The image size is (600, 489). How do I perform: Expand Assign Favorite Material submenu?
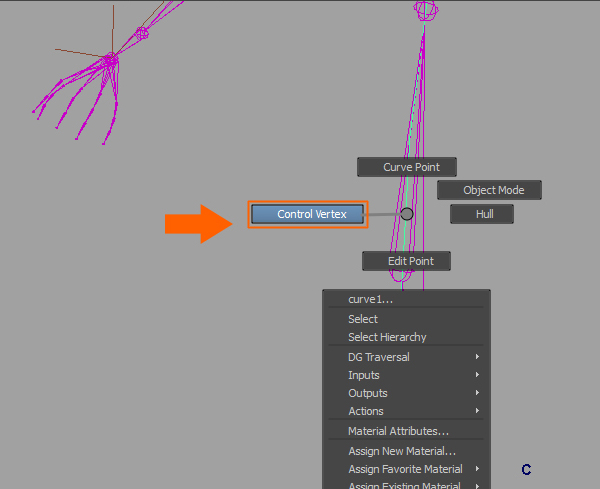[406, 469]
